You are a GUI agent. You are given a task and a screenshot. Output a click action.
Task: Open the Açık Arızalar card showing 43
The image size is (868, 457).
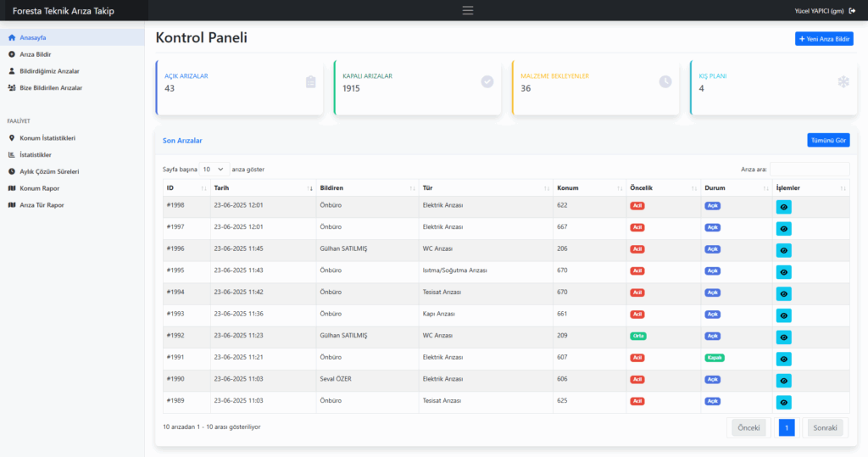click(x=240, y=87)
